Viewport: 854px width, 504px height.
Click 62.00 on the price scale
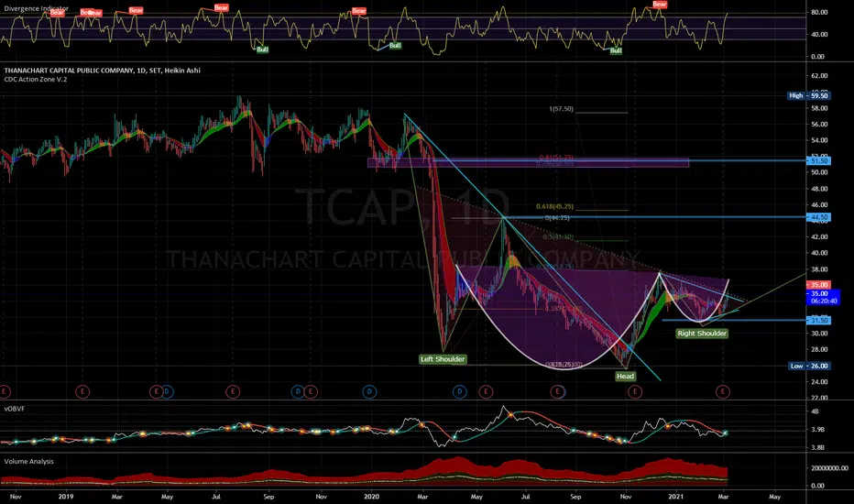tap(819, 76)
